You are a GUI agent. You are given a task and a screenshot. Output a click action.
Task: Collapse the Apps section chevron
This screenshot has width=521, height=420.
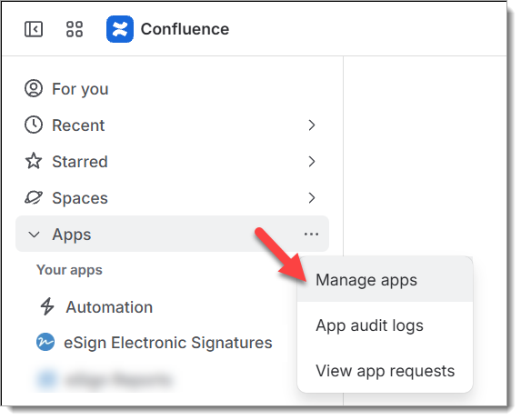click(x=35, y=235)
